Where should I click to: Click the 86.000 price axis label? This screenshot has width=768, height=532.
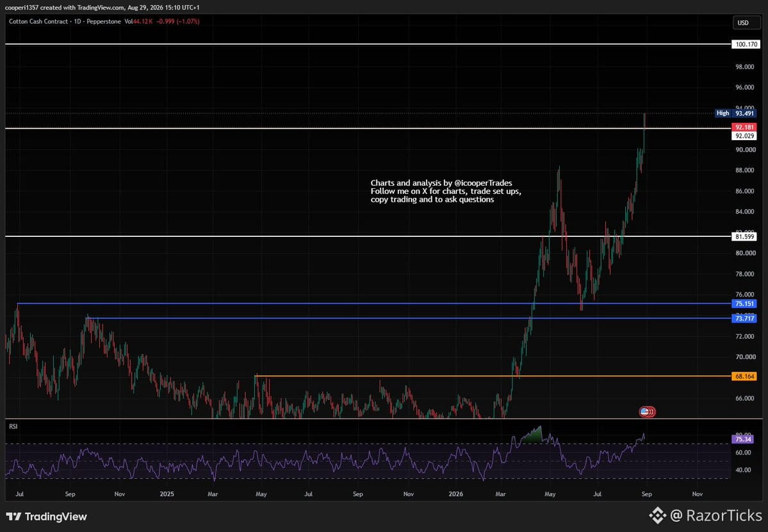[x=745, y=191]
